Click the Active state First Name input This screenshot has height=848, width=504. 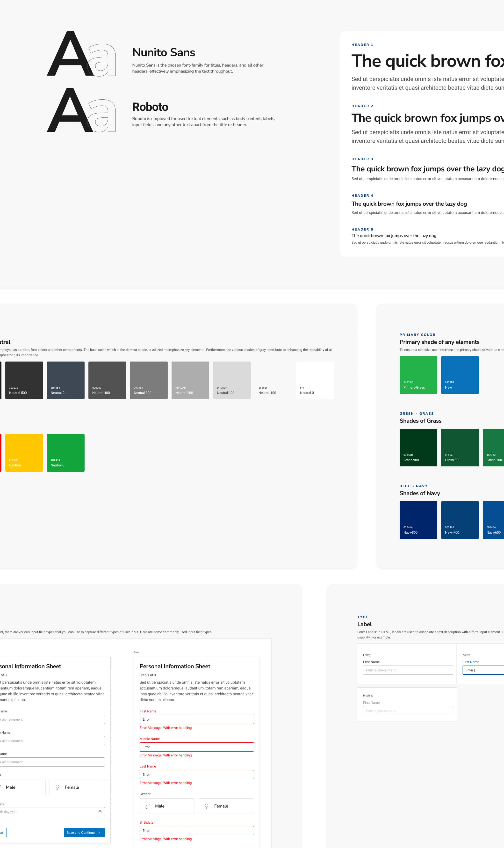pyautogui.click(x=483, y=670)
